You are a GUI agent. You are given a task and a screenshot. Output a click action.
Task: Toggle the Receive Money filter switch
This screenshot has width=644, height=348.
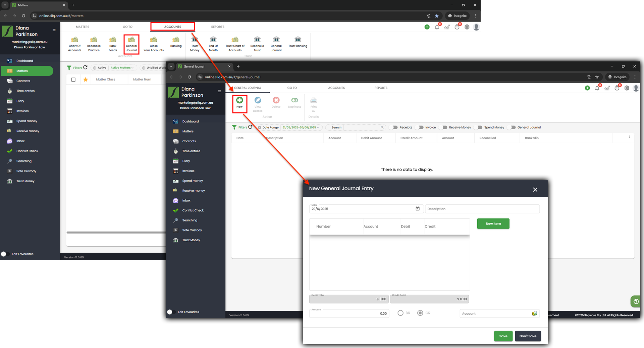(443, 128)
